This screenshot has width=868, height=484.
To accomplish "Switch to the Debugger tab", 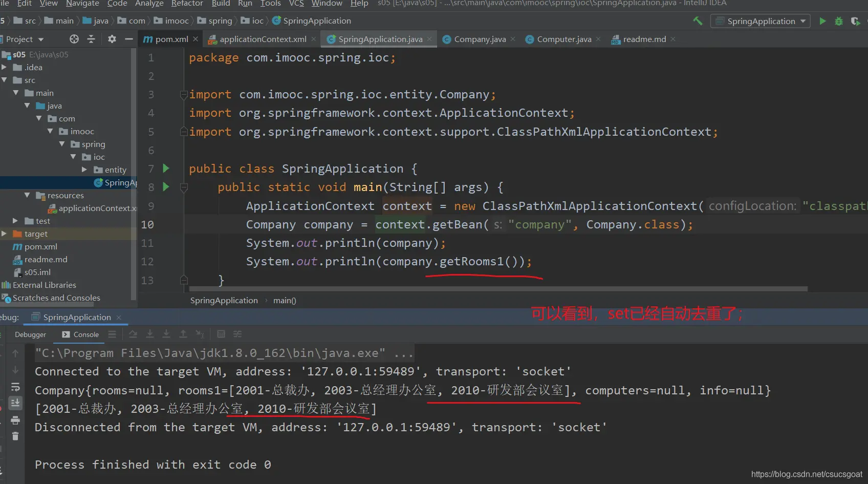I will click(x=30, y=334).
